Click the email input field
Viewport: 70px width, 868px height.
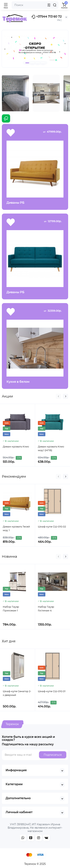[21, 755]
